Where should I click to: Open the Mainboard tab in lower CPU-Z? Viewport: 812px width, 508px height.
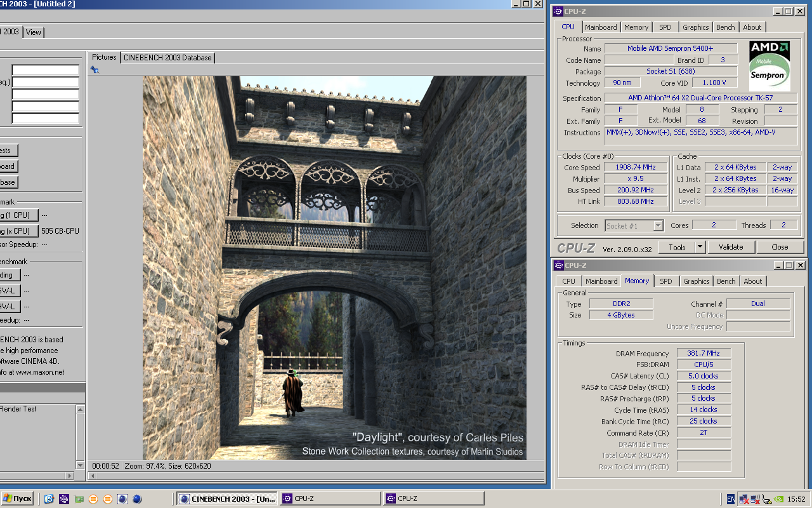(x=601, y=281)
